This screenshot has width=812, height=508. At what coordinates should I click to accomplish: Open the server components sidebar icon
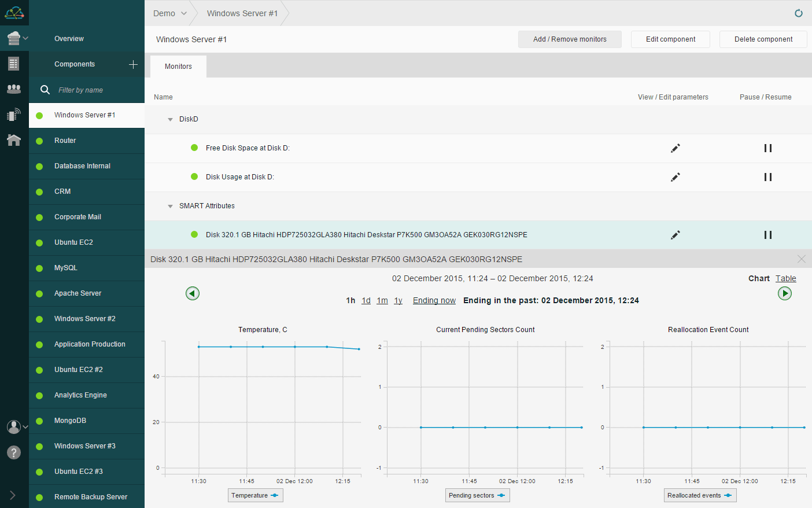[14, 39]
